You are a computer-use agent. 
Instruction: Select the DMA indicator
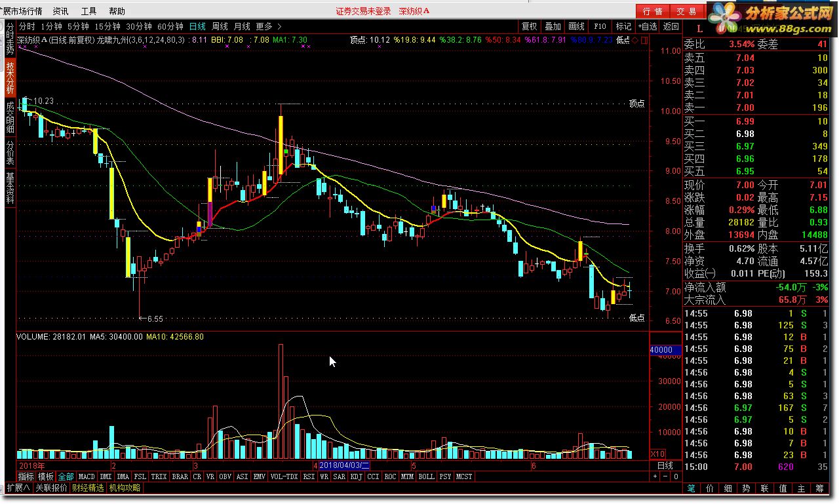click(x=123, y=476)
